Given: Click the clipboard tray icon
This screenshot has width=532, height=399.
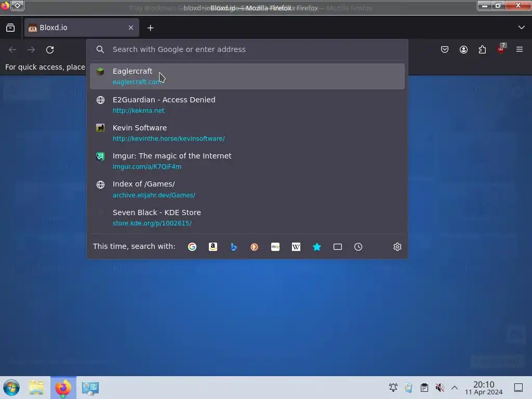Looking at the screenshot, I should 424,388.
